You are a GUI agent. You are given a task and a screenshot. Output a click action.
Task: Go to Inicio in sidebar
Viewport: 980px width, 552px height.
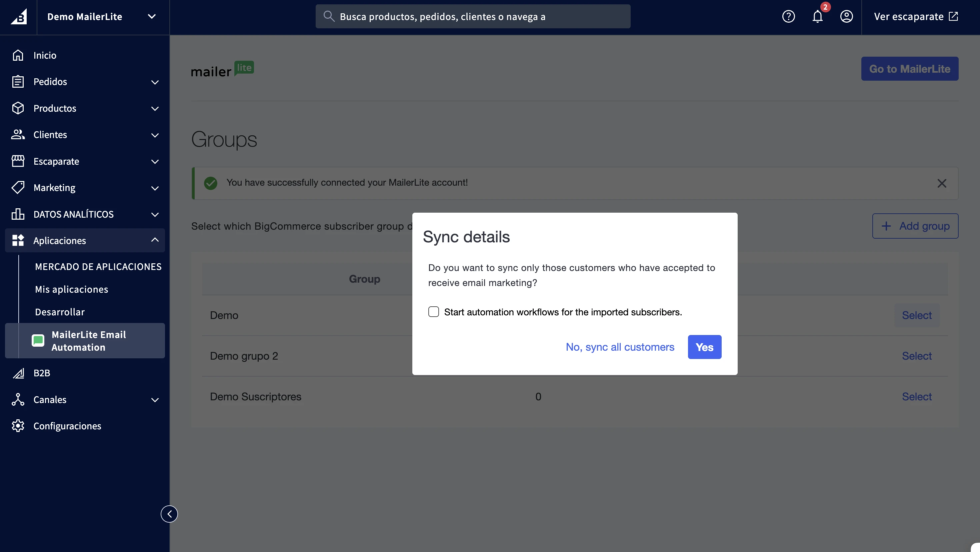[45, 55]
